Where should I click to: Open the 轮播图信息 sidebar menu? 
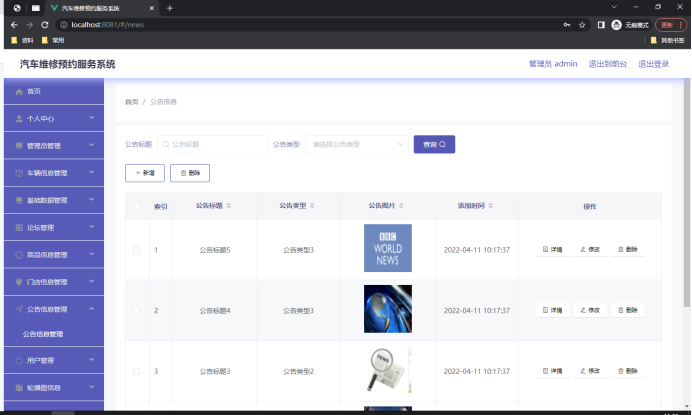pyautogui.click(x=54, y=388)
